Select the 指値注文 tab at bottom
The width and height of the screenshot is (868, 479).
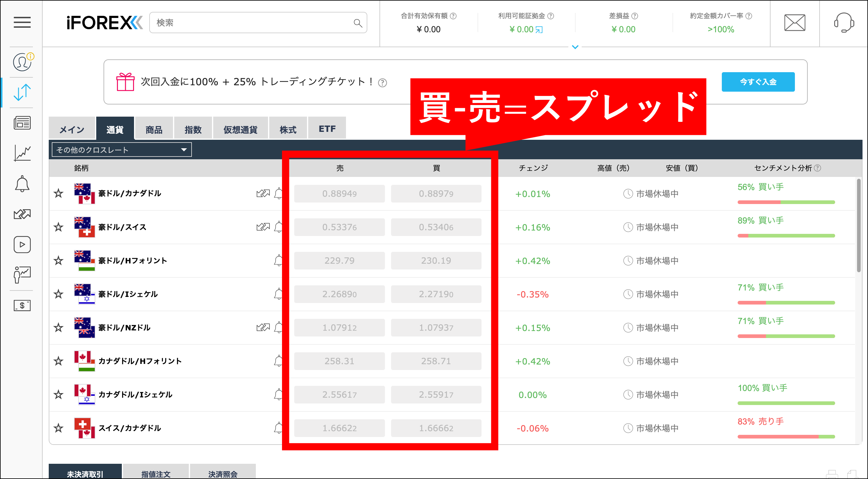(156, 473)
